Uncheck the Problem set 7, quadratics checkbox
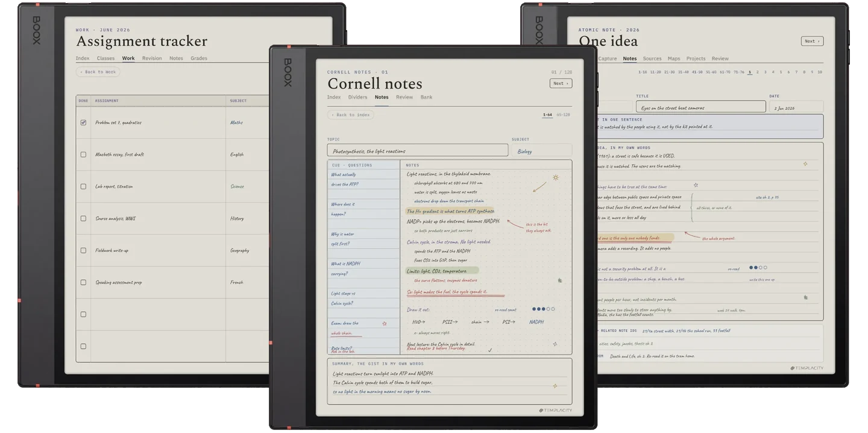The width and height of the screenshot is (868, 433). click(x=83, y=122)
